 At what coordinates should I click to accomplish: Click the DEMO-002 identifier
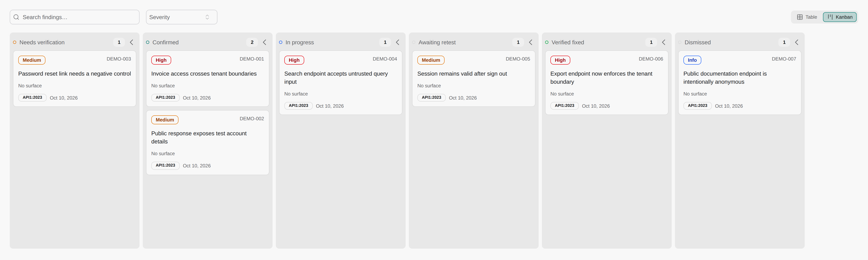(x=252, y=118)
